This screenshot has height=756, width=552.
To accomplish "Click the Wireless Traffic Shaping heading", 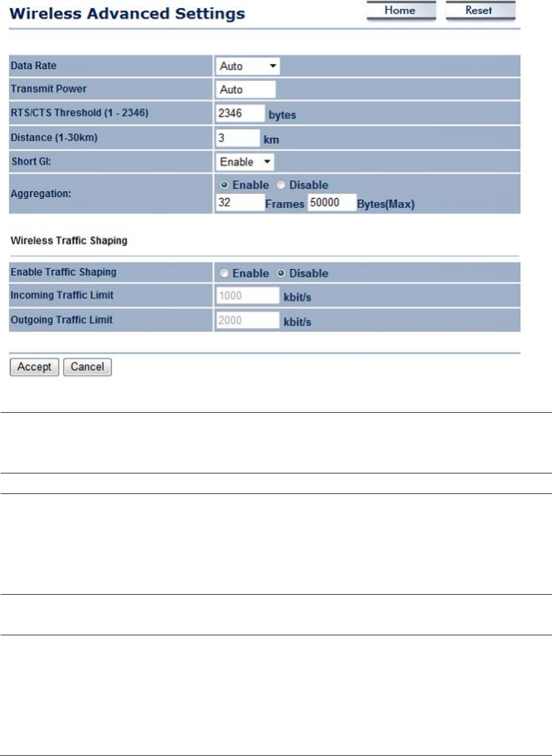I will pos(69,240).
